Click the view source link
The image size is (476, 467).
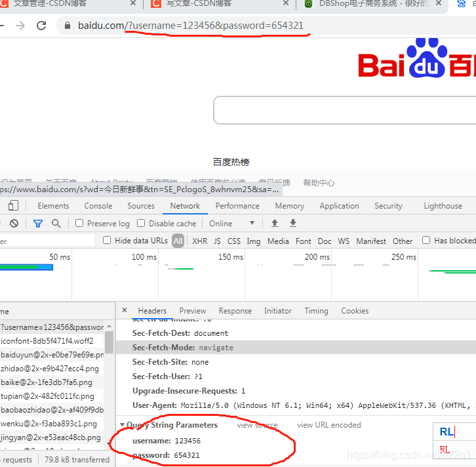257,425
